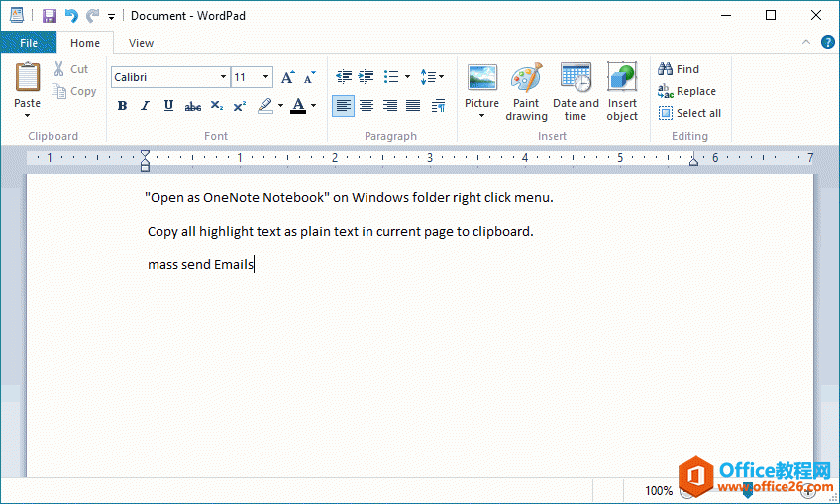Click the 'Copy all highlight text' line

pos(341,232)
